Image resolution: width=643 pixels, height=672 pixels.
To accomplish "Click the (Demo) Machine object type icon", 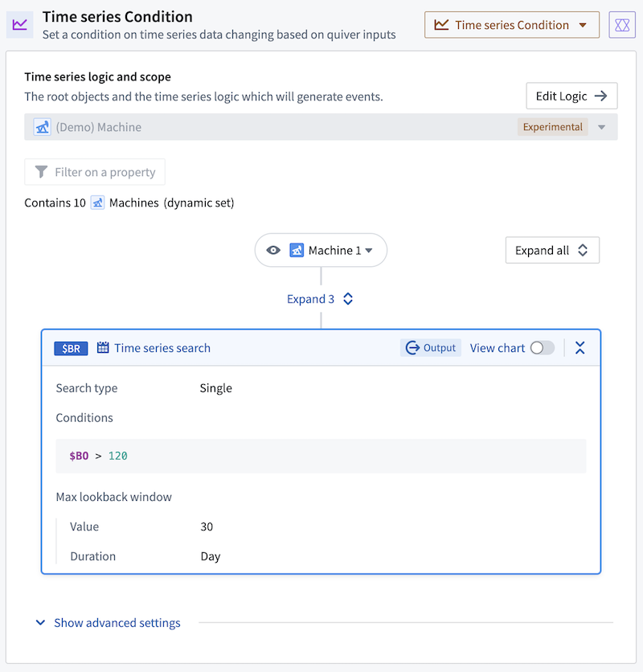I will 43,127.
